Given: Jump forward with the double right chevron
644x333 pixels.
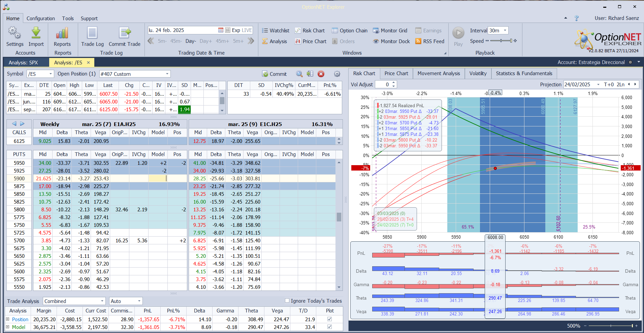Looking at the screenshot, I should pyautogui.click(x=251, y=41).
